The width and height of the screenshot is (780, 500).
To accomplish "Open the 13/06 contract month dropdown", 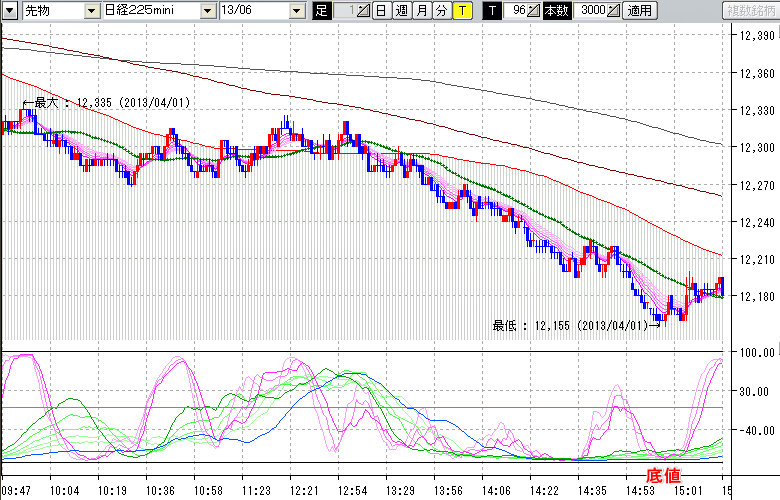I will coord(297,11).
